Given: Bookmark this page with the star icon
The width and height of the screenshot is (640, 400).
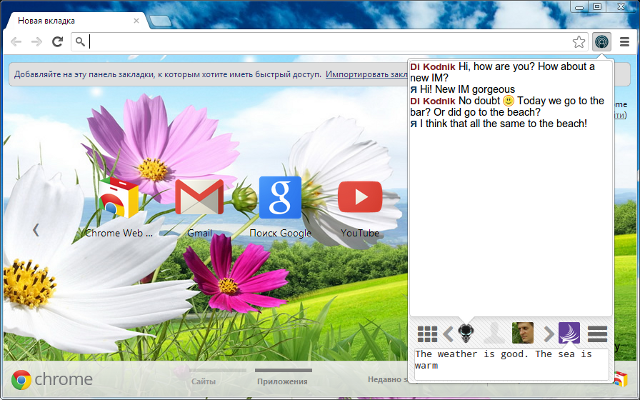Looking at the screenshot, I should click(x=578, y=42).
